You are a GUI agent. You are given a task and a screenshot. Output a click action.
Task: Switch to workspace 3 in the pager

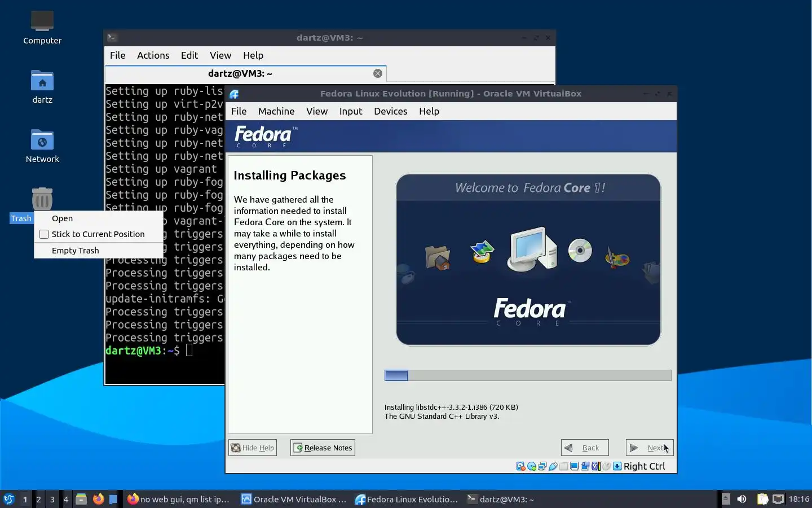pyautogui.click(x=52, y=499)
